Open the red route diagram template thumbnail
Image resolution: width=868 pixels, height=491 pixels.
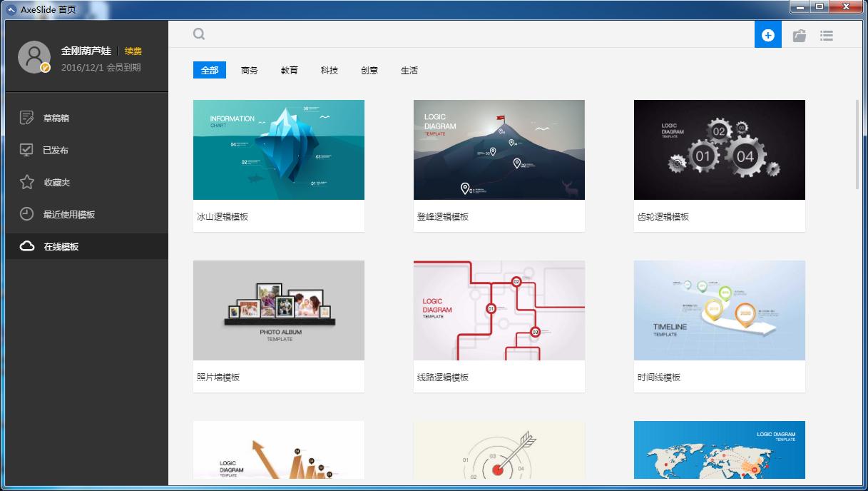[499, 310]
